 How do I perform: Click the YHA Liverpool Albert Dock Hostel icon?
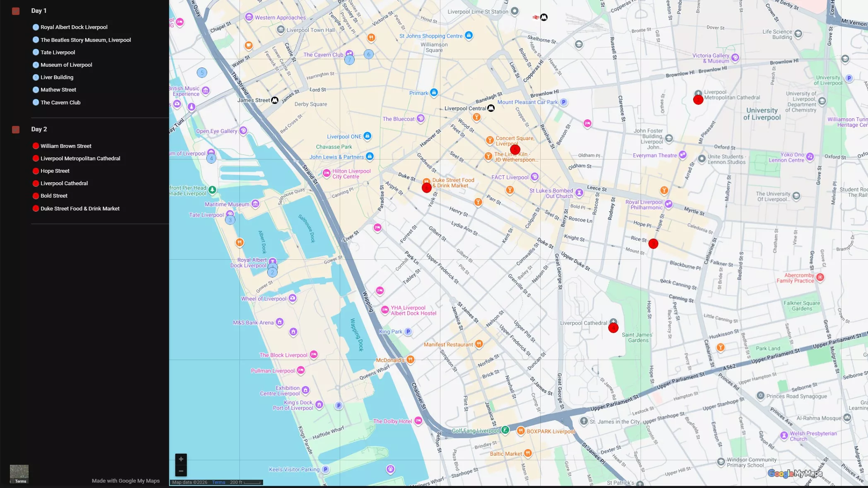pyautogui.click(x=385, y=310)
